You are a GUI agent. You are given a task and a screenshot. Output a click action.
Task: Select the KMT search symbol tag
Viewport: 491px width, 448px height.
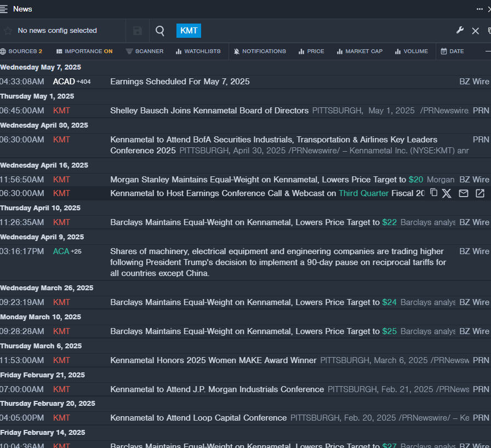coord(189,31)
